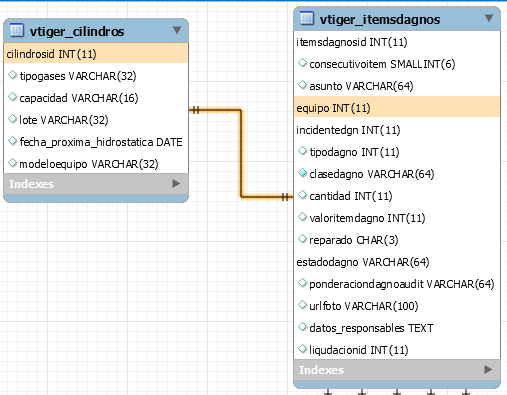The height and width of the screenshot is (395, 507).
Task: Expand Indexes section of vtiger_itemsdagnos
Action: pyautogui.click(x=488, y=369)
